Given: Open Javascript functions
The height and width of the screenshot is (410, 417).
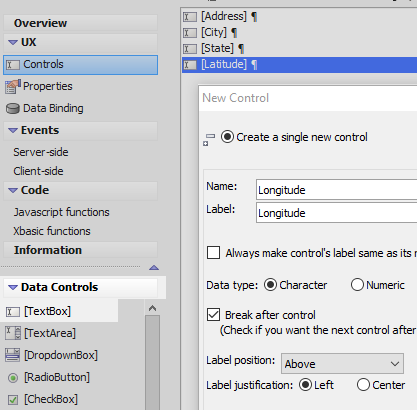Looking at the screenshot, I should click(x=61, y=212).
